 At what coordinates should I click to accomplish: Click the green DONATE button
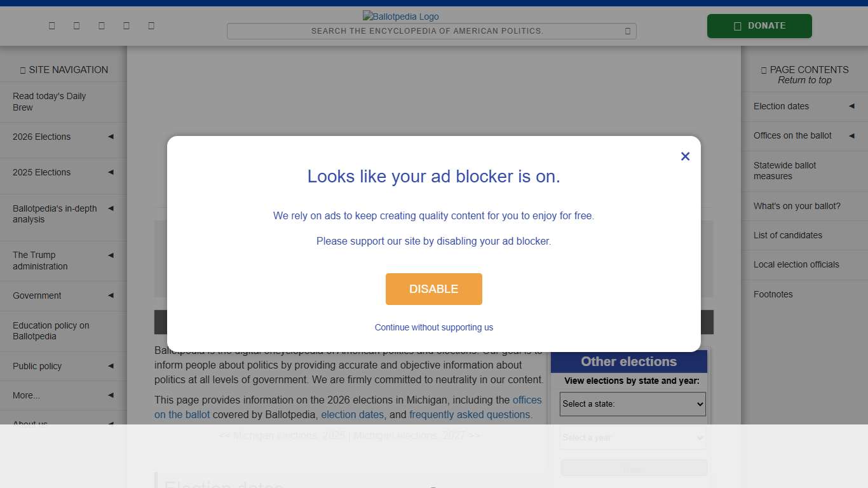tap(759, 26)
